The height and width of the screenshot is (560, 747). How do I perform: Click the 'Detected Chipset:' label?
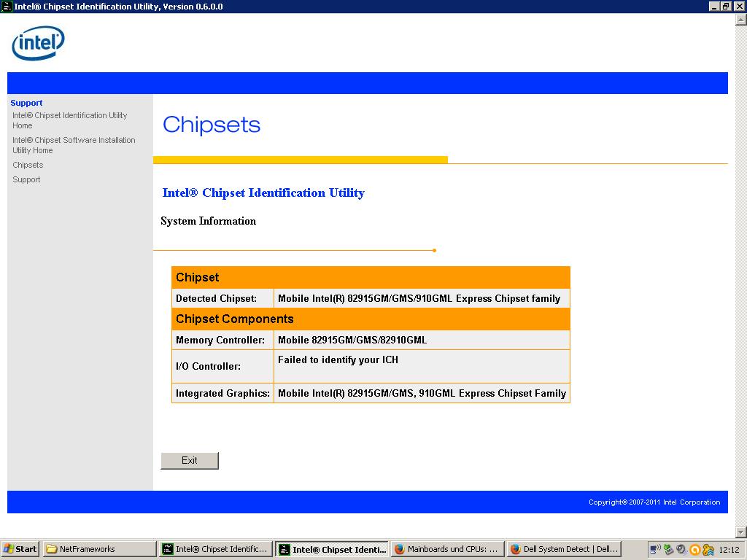click(x=216, y=298)
